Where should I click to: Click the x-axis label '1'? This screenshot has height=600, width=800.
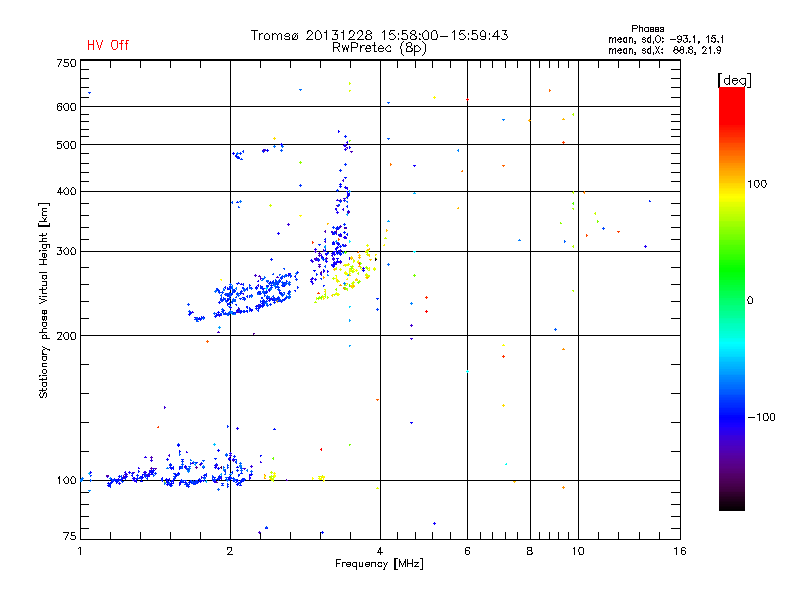(80, 551)
